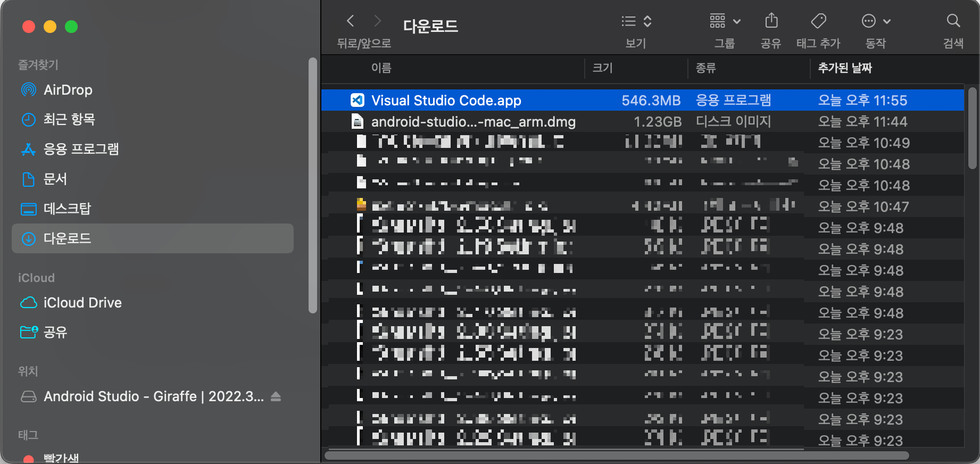Select the Android Studio - Giraffe volume
The image size is (980, 464).
(x=154, y=396)
